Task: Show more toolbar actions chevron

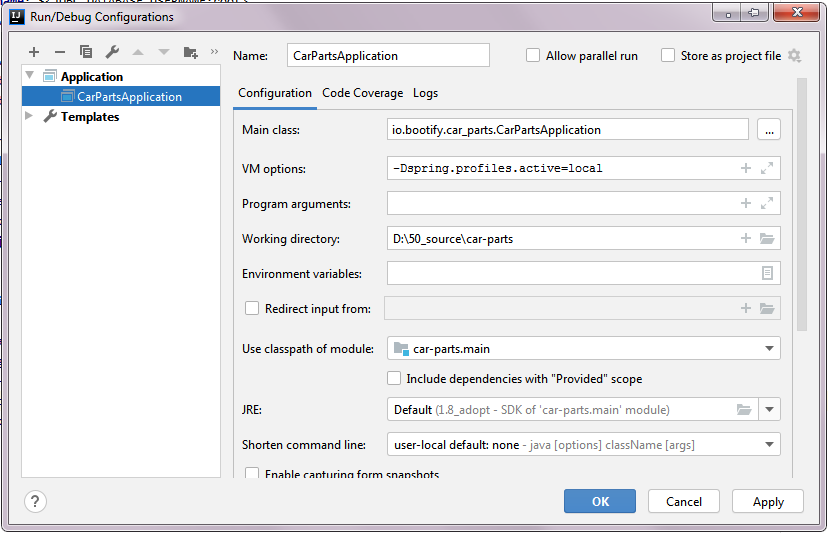Action: pos(214,51)
